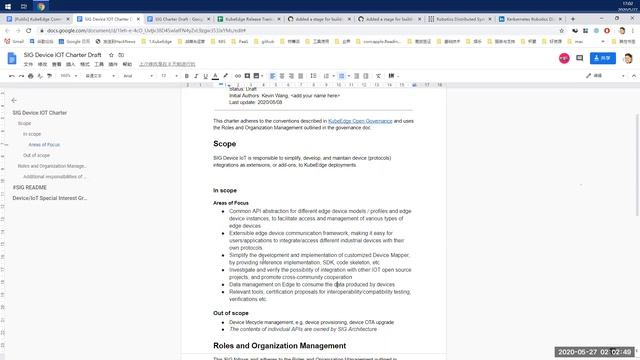Switch to the KubeEdge Release spreadsheet tab
This screenshot has height=360, width=640.
[x=249, y=19]
